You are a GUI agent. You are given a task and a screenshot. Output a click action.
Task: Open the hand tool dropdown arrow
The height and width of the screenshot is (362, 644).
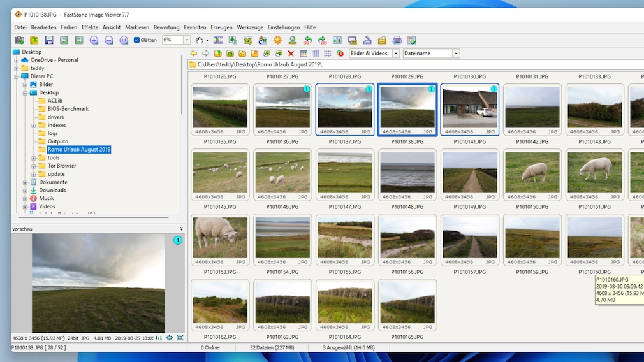coord(207,40)
